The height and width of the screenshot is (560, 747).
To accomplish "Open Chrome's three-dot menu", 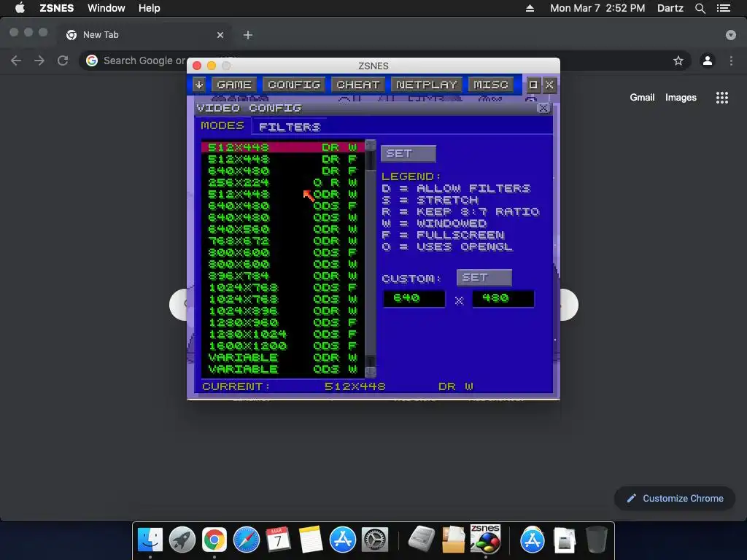I will [731, 61].
